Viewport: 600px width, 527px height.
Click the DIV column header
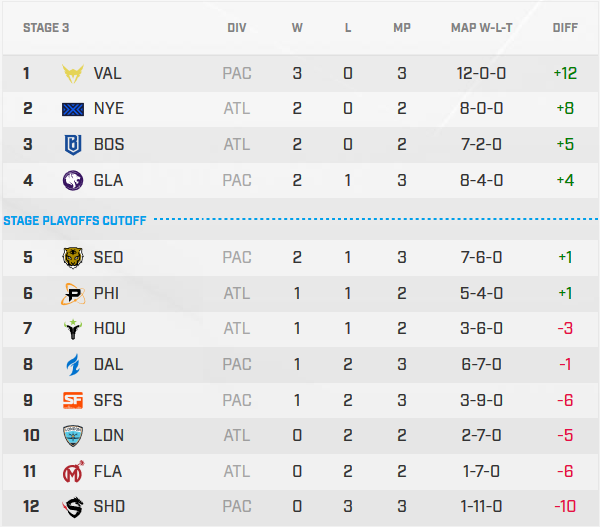(x=237, y=28)
